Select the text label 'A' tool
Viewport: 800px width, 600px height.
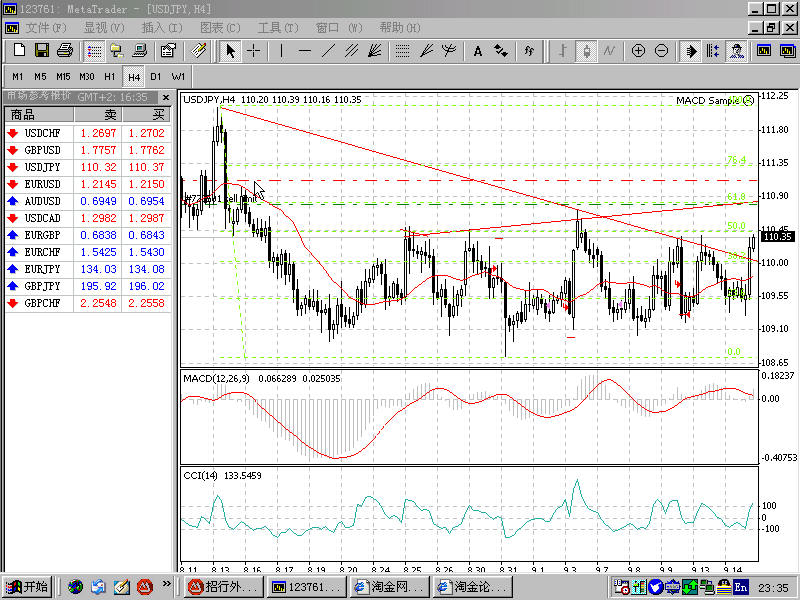point(477,50)
